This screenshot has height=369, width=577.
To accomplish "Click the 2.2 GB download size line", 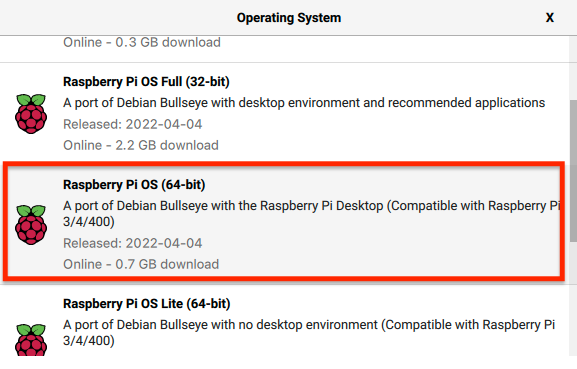I will click(141, 145).
